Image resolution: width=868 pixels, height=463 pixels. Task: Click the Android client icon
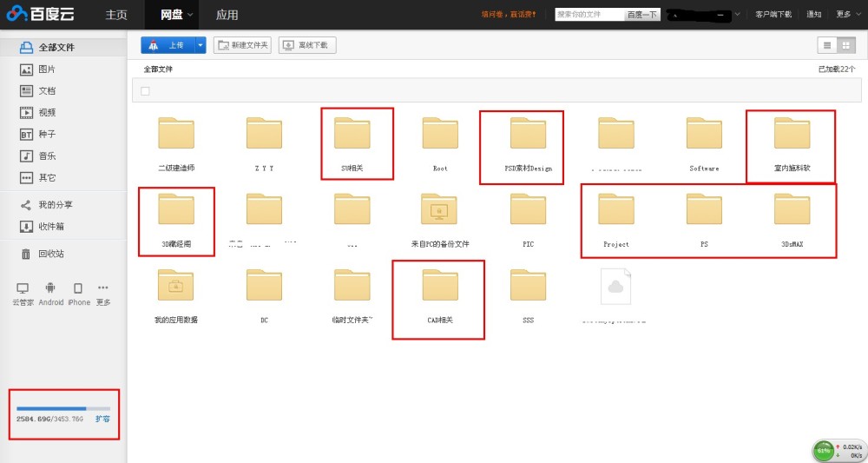pos(50,288)
